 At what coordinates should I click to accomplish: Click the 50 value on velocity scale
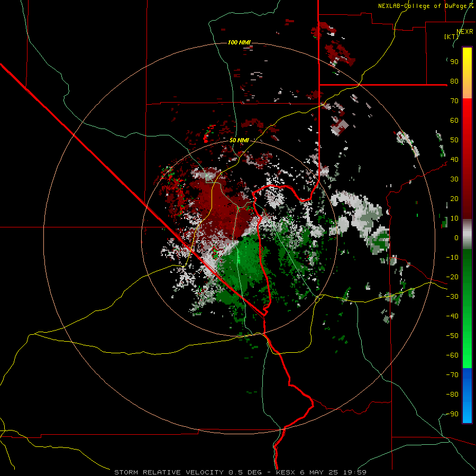click(454, 140)
